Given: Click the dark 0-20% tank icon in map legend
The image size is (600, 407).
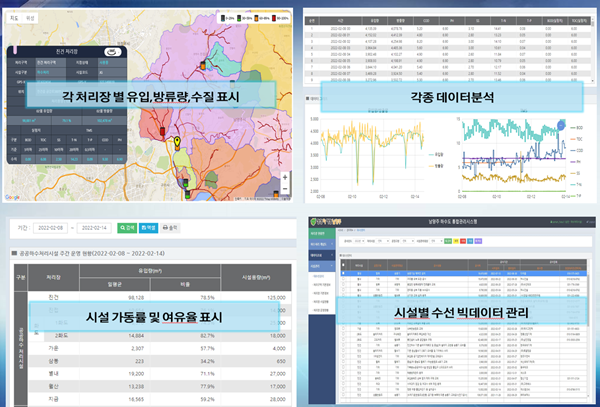Looking at the screenshot, I should pyautogui.click(x=222, y=18).
